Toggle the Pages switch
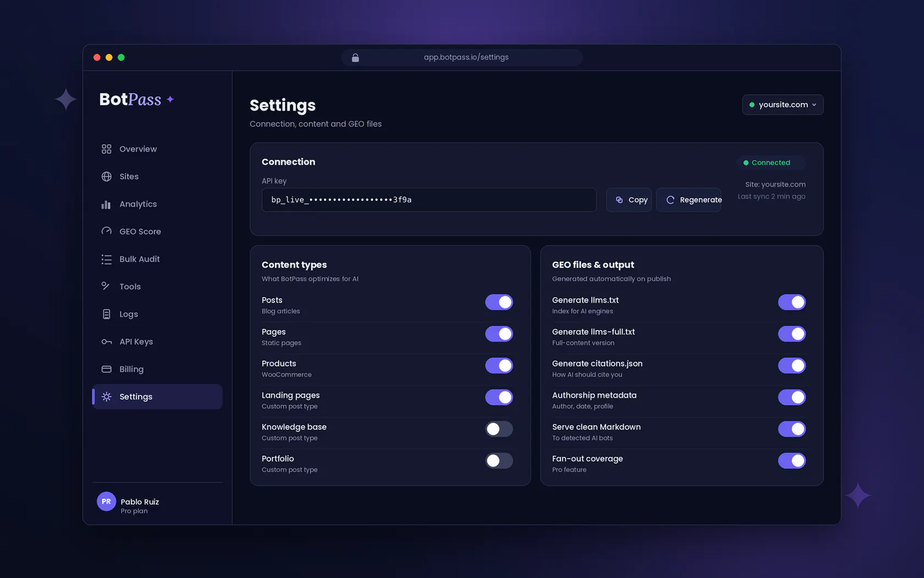The image size is (924, 578). pos(499,334)
